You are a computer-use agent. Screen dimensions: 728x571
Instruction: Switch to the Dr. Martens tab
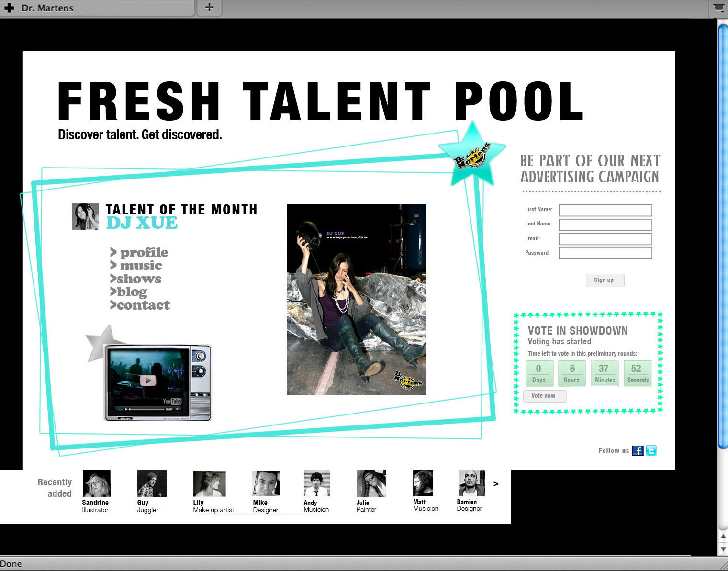(x=98, y=8)
